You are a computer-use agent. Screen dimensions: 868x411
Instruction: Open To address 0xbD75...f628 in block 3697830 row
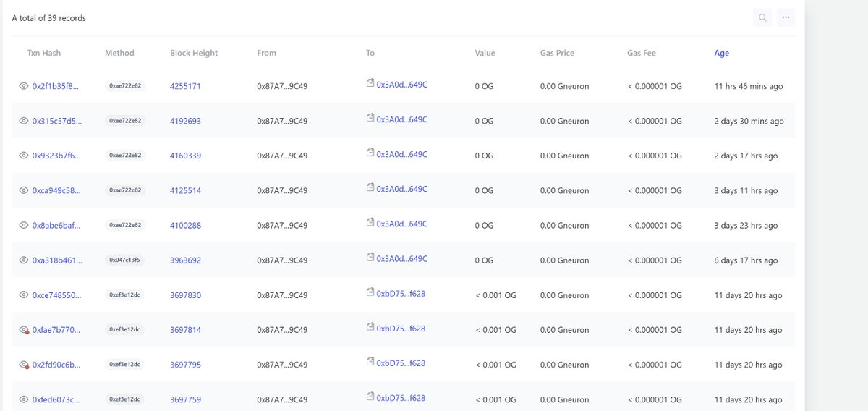(x=401, y=294)
